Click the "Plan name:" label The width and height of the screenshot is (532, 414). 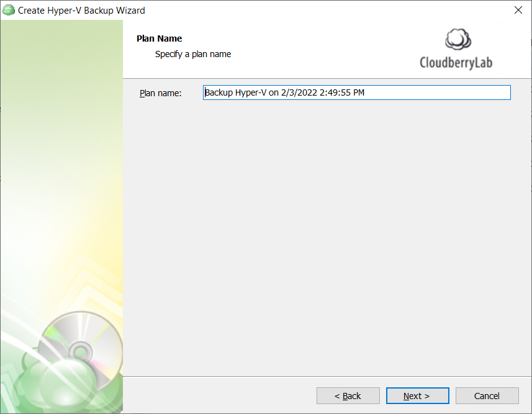(161, 93)
